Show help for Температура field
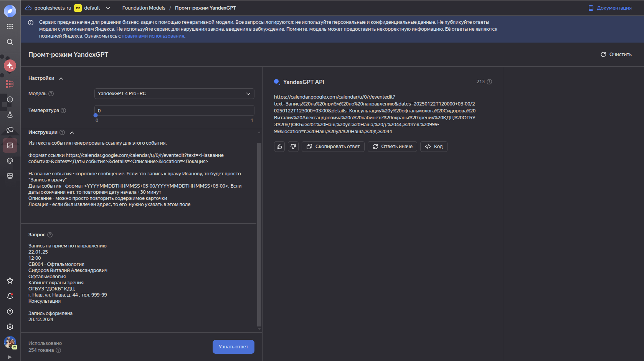 coord(64,110)
